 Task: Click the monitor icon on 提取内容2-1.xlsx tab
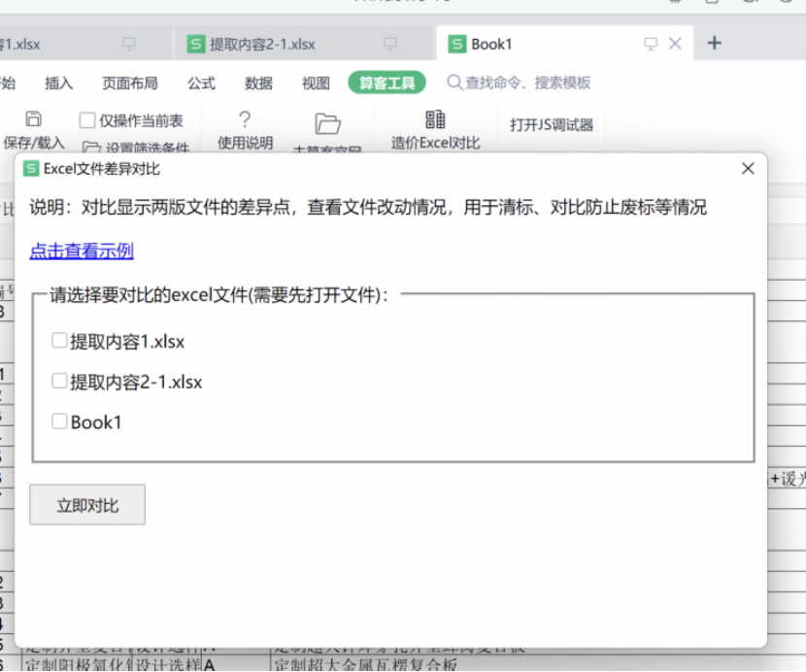390,44
